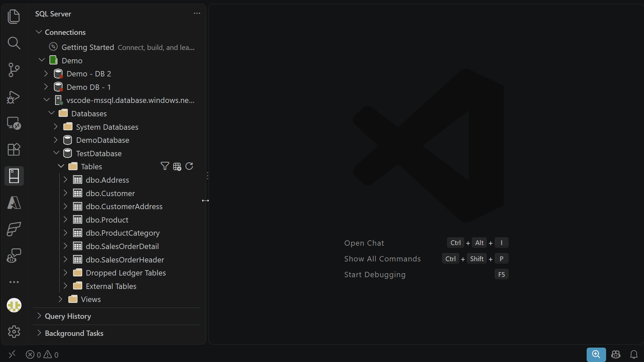Expand the Background Tasks section
Screen dimensions: 644x362
[39, 333]
